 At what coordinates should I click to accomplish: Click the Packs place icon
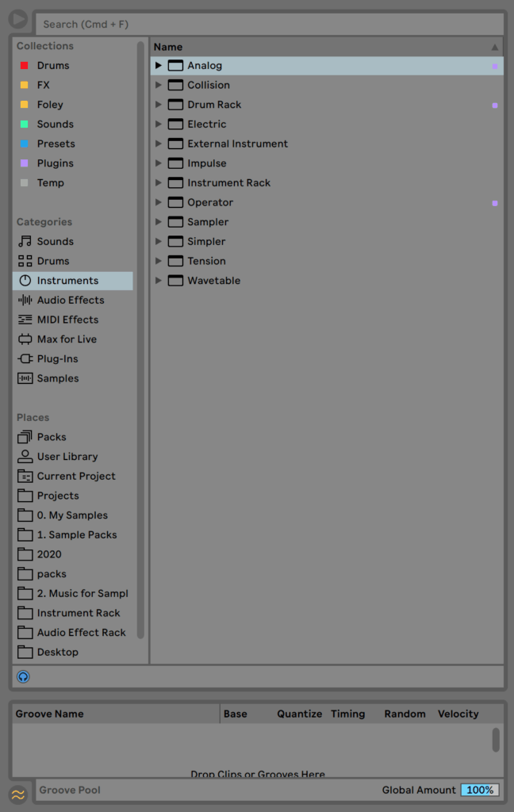(25, 437)
